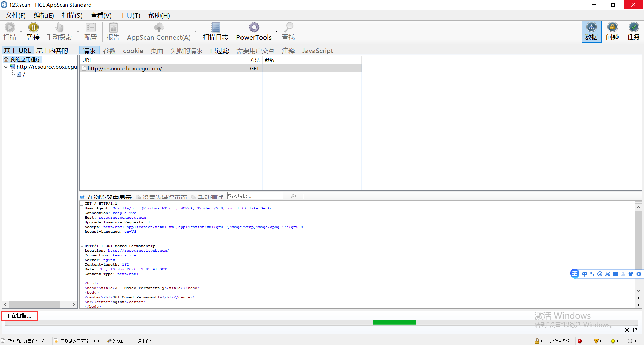This screenshot has width=644, height=345.
Task: Open PowerTools gear icon
Action: point(254,27)
